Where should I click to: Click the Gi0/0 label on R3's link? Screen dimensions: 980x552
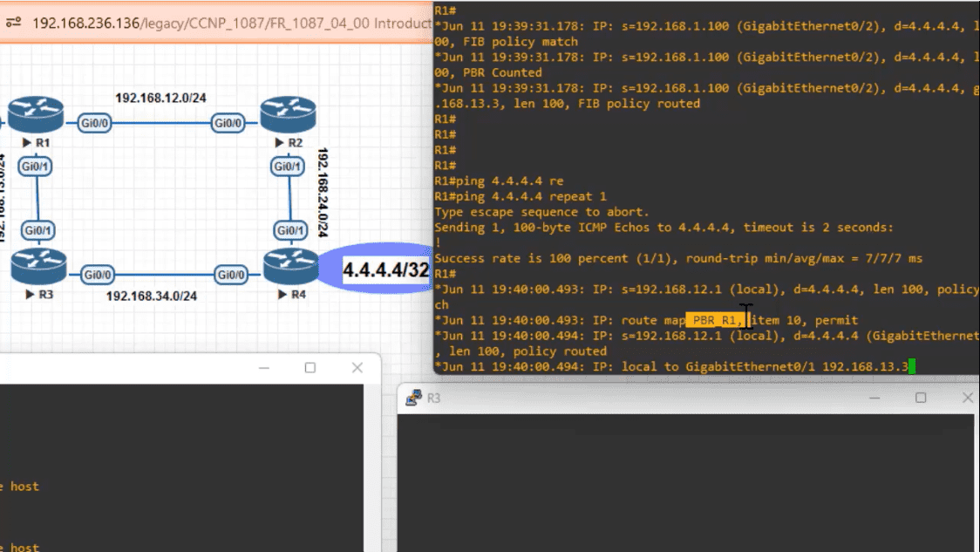(98, 274)
